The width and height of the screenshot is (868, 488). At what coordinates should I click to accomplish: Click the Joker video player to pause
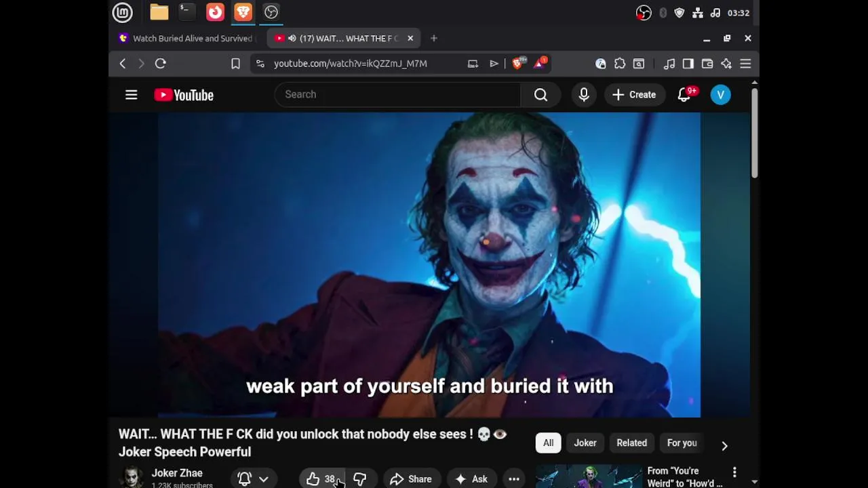(x=429, y=265)
